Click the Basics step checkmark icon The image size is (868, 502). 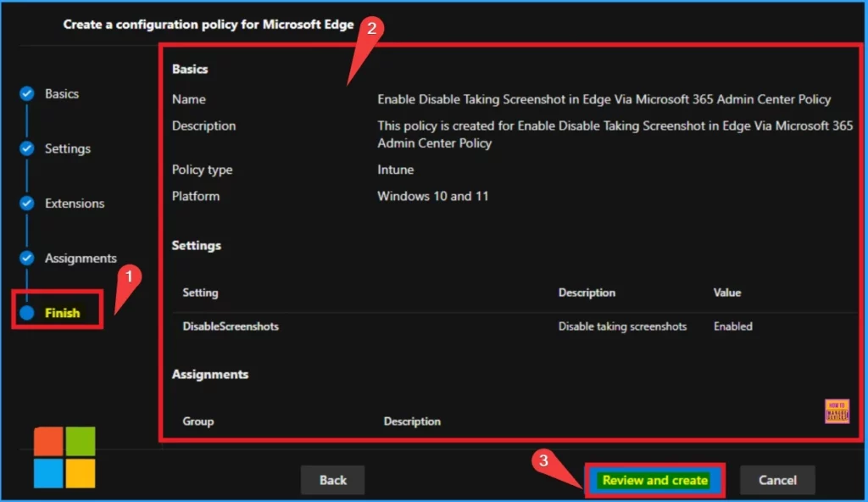tap(26, 93)
